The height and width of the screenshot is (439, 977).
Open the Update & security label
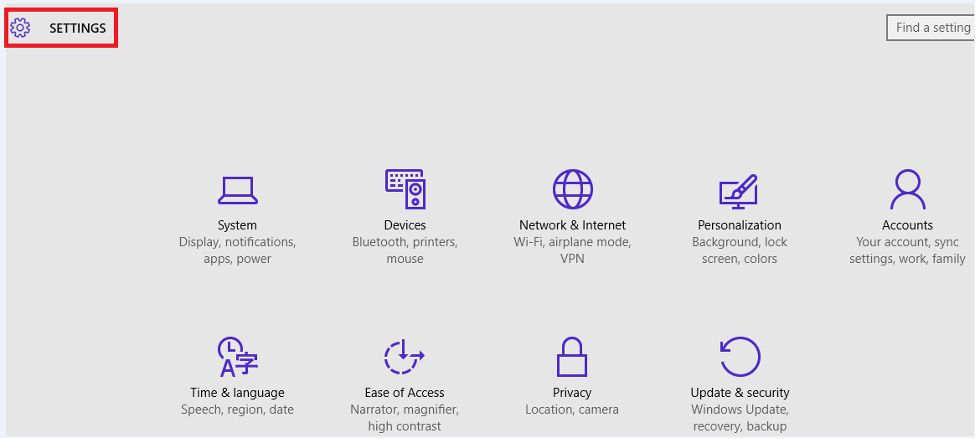[740, 393]
